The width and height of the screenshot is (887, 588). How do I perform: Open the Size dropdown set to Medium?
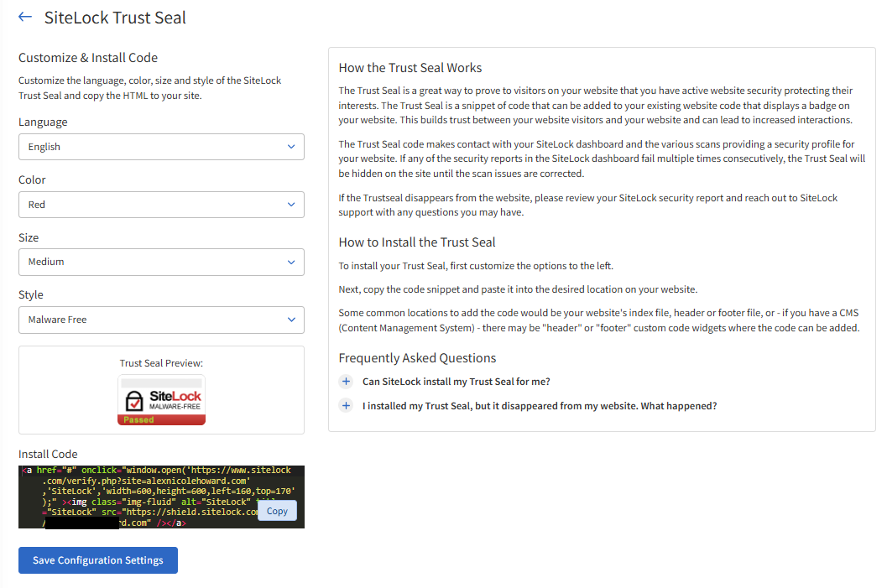click(161, 262)
